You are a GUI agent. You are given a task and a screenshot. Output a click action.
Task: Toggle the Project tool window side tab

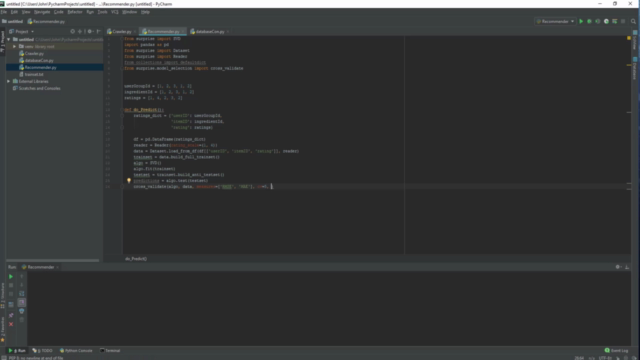tap(2, 42)
